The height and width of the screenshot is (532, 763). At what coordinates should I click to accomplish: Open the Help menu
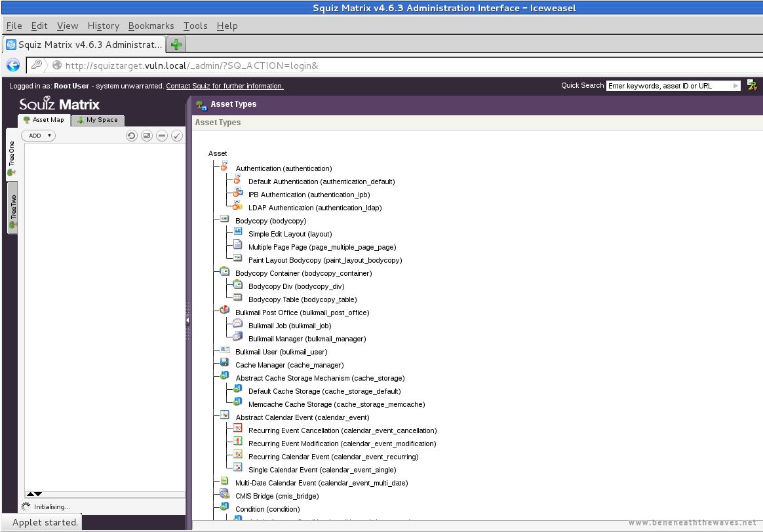pyautogui.click(x=227, y=26)
